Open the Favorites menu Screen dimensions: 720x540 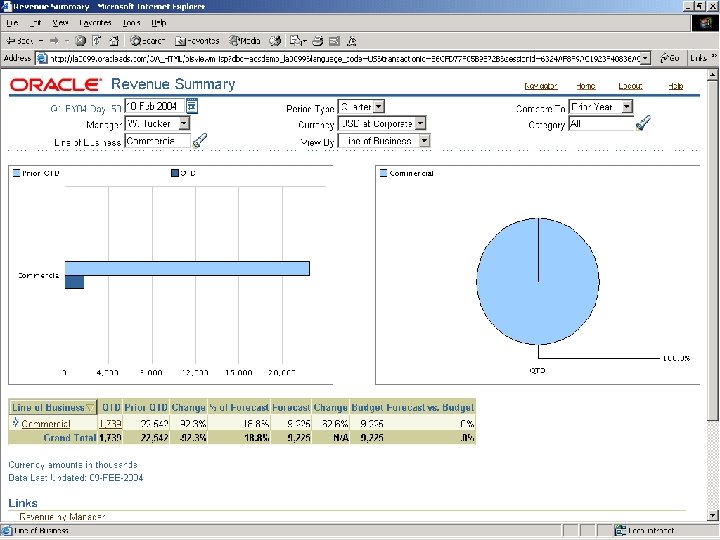[x=95, y=22]
